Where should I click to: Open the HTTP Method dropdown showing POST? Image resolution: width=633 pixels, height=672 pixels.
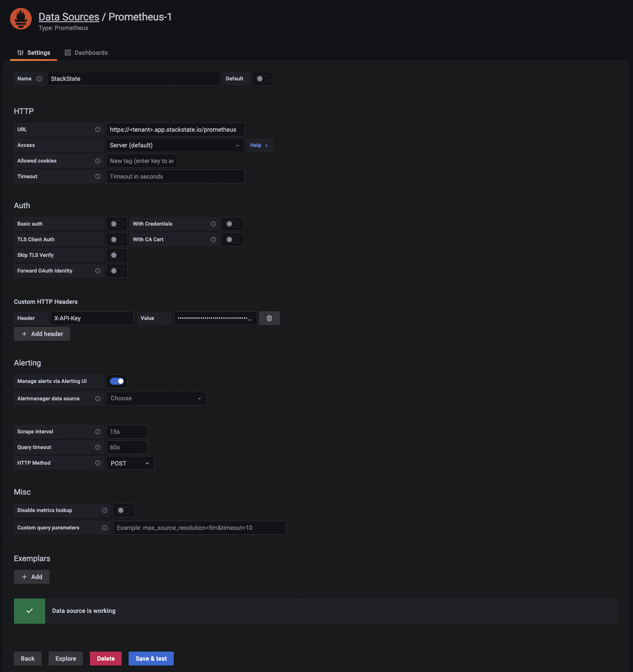[x=129, y=463]
